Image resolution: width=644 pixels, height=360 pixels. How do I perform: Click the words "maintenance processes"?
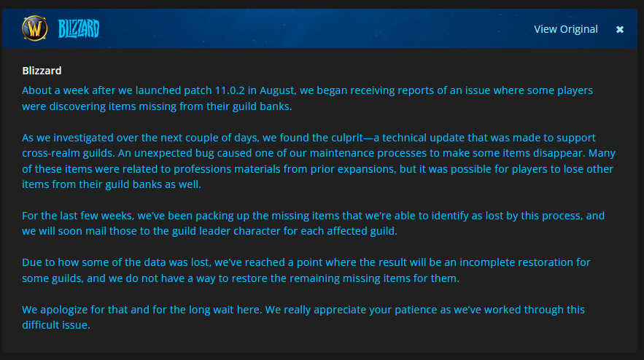[x=368, y=153]
